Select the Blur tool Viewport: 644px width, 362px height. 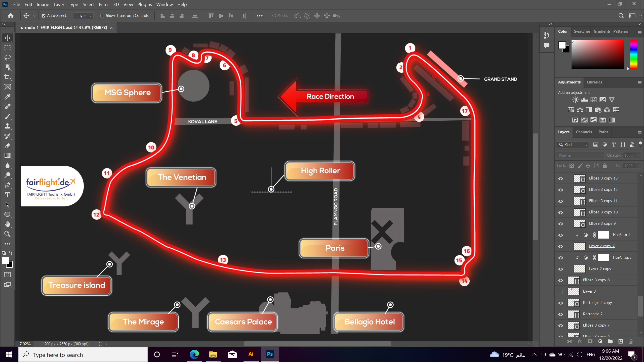click(x=8, y=165)
